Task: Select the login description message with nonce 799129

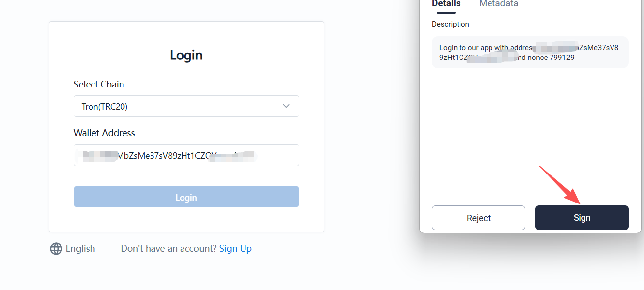Action: [x=530, y=52]
